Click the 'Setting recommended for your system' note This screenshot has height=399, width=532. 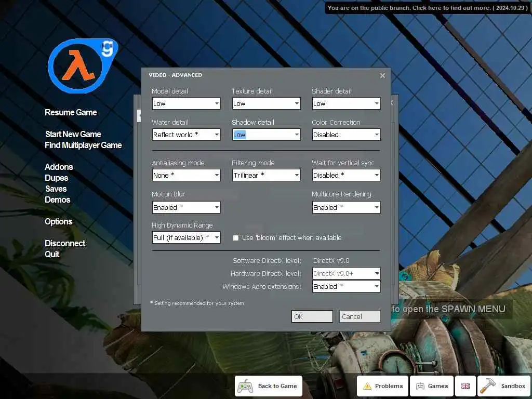[197, 303]
